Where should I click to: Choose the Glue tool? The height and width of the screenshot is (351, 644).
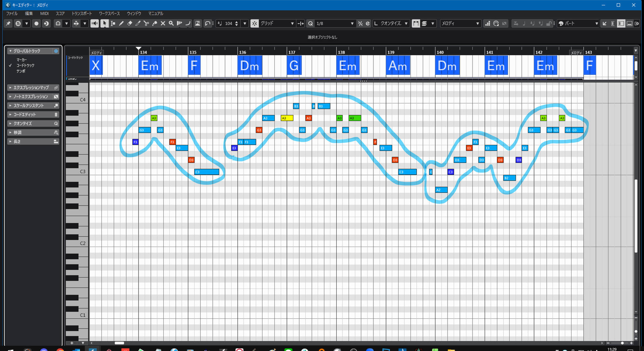(154, 23)
